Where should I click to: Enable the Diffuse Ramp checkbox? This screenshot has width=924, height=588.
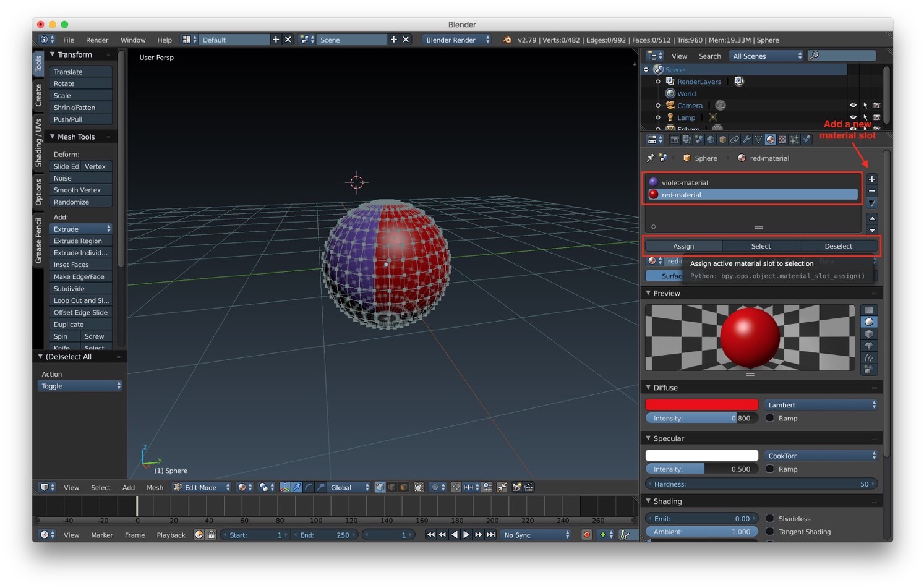pos(770,418)
